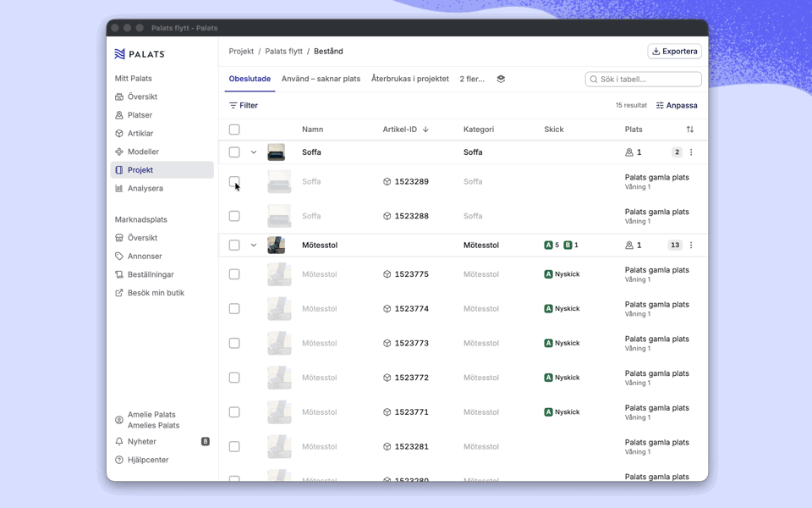This screenshot has width=812, height=508.
Task: Click the Soffa group thumbnail image
Action: (276, 152)
